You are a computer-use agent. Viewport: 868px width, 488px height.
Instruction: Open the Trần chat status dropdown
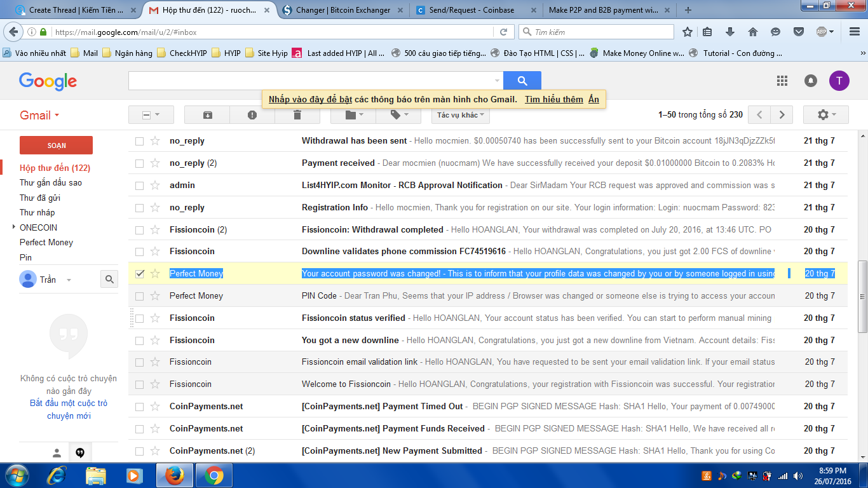[x=69, y=280]
